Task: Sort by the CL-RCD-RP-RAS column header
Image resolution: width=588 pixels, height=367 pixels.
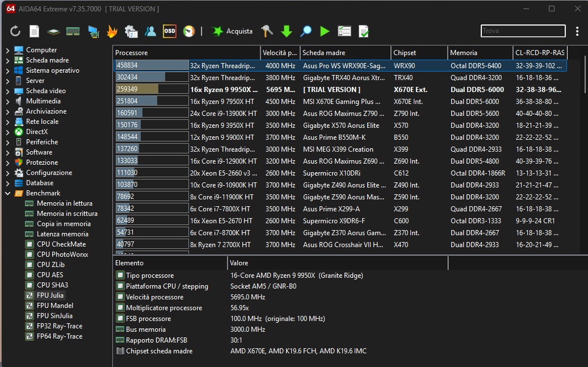Action: [x=540, y=53]
